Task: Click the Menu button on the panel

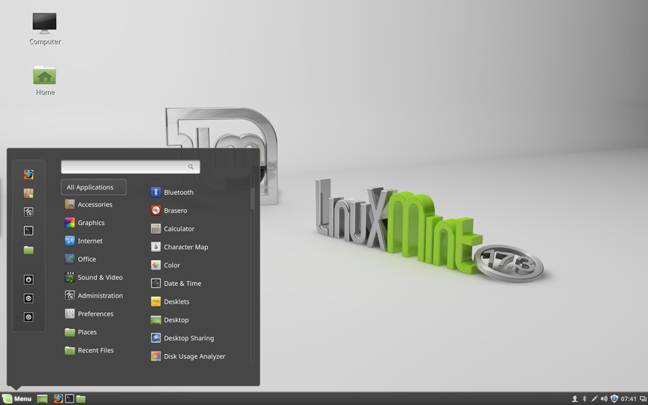Action: coord(17,399)
